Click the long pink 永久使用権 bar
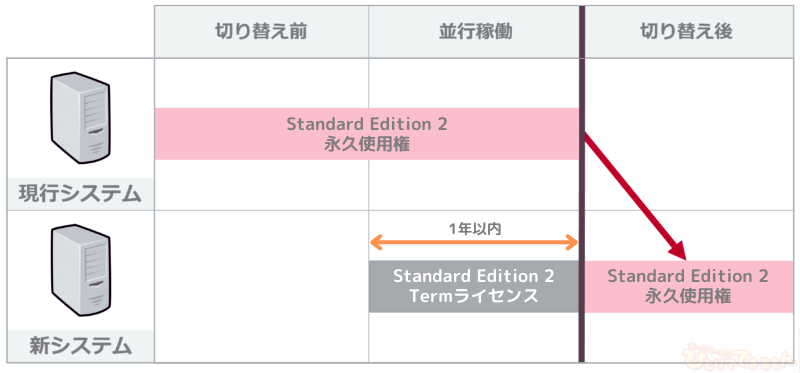The image size is (800, 373). (367, 134)
